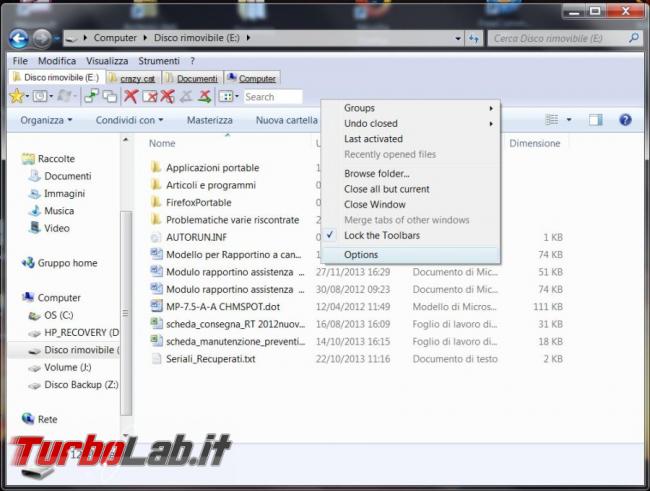
Task: Click the Nome column header
Action: pyautogui.click(x=162, y=143)
